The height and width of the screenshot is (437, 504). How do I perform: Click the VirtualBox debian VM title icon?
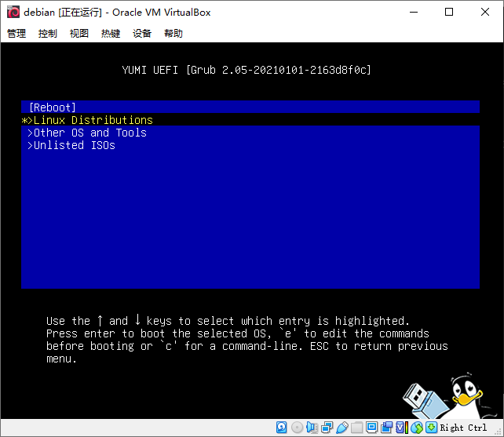(x=13, y=13)
